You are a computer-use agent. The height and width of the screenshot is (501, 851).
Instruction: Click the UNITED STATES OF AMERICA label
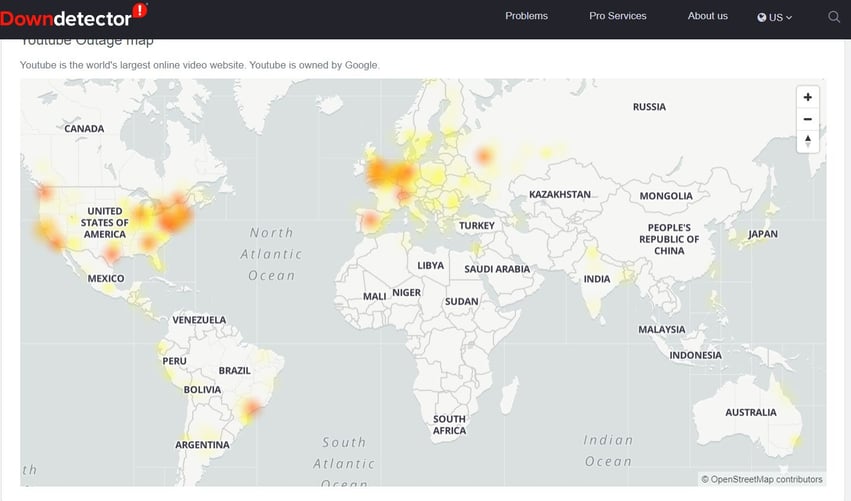(105, 223)
